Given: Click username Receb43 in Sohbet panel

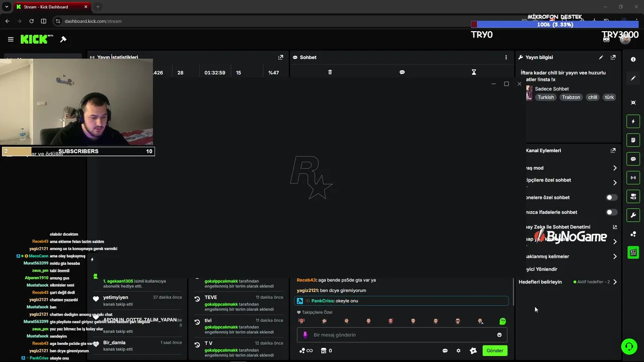Looking at the screenshot, I should coord(306,280).
